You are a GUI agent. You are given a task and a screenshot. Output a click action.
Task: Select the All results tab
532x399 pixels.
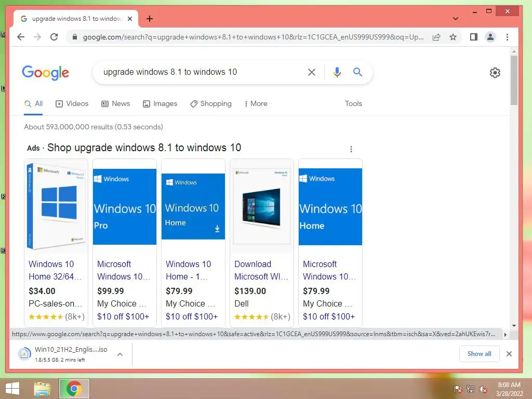click(34, 104)
